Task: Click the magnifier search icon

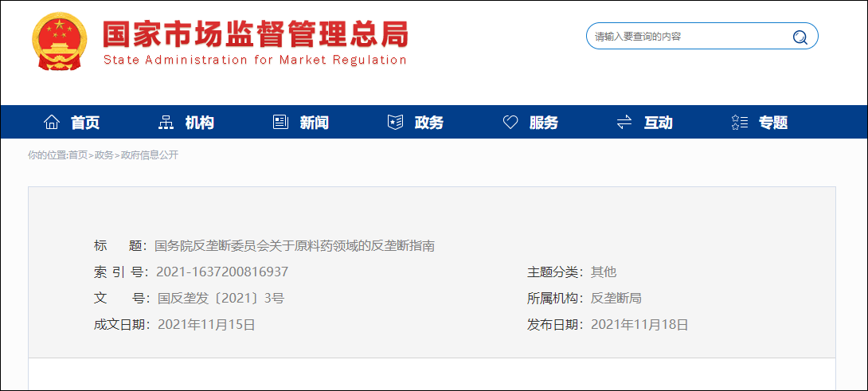Action: [x=800, y=37]
